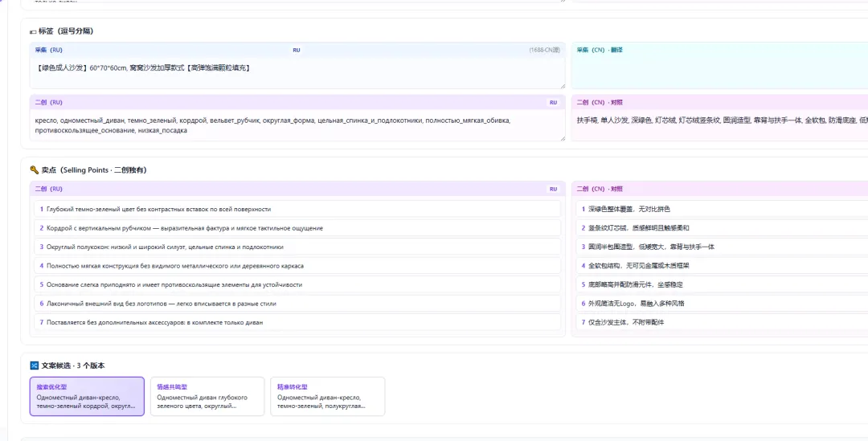This screenshot has height=441, width=868.
Task: Click the 二创 (CN) · 对照 label above CN selling points
Action: (600, 189)
